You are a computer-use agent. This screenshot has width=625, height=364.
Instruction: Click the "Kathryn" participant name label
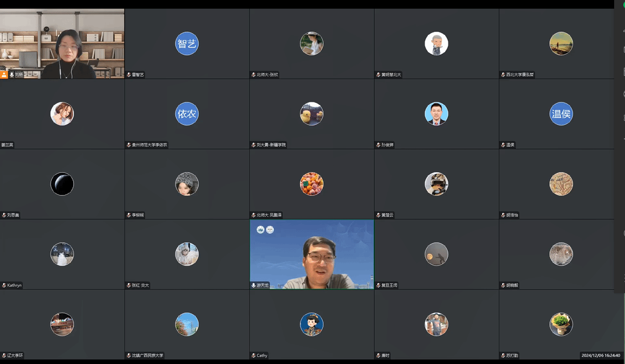[15, 285]
